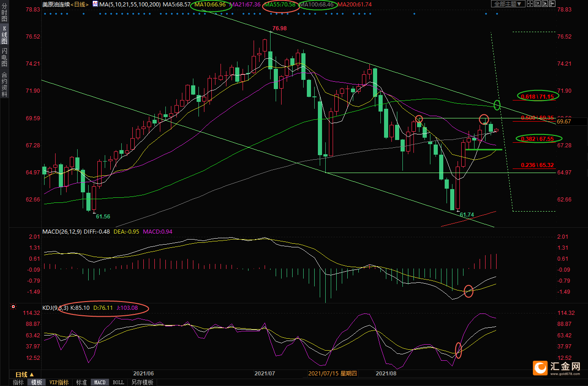Click the 0.236\65.32 Fibonacci level label
Viewport: 588px width, 386px height.
coord(537,165)
